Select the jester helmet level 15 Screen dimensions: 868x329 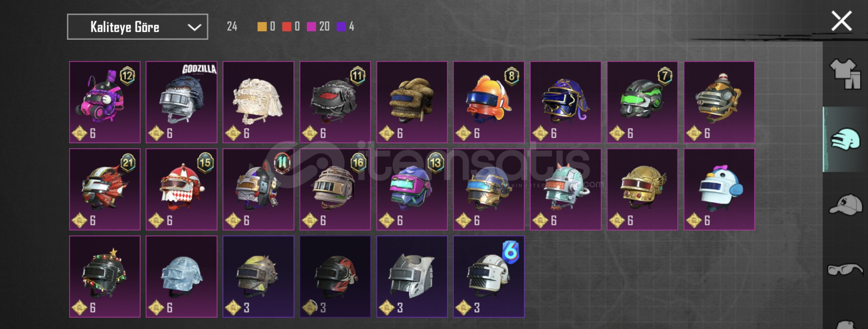pos(181,189)
